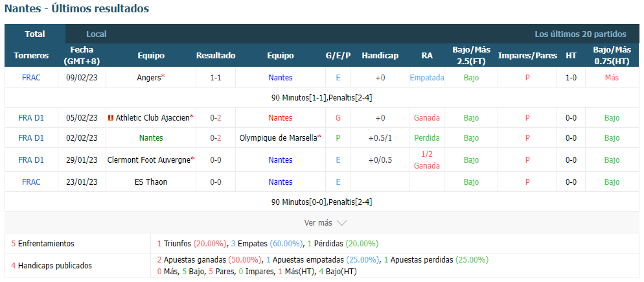Click the red card icon beside Athletic Club Ajaccien
Screen dimensions: 644x282
[x=110, y=118]
